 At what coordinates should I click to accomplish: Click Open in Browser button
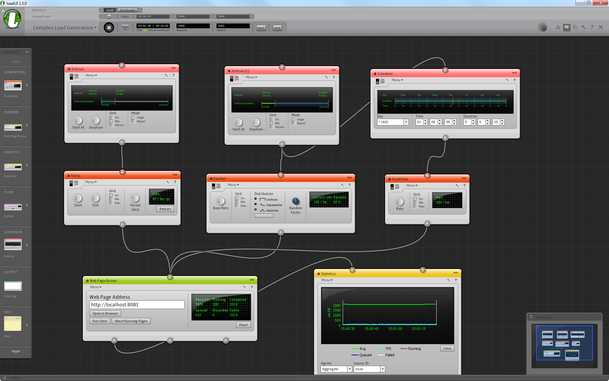point(105,313)
